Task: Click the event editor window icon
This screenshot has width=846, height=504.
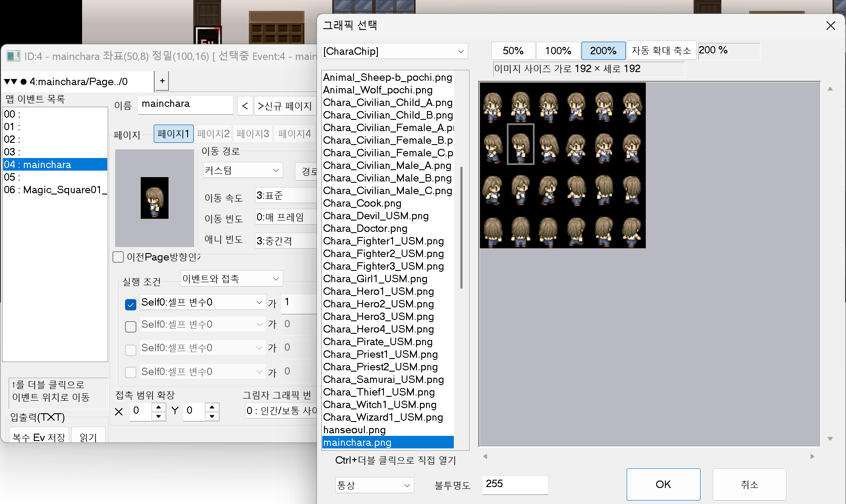Action: coord(13,56)
